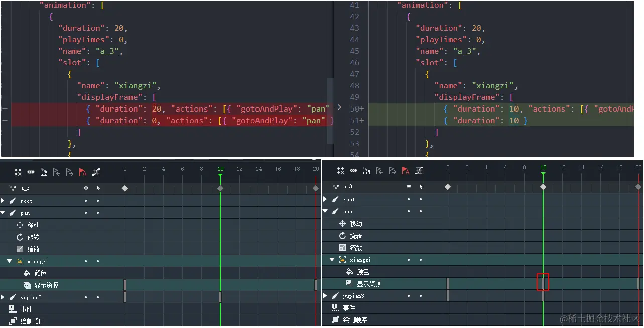Collapse the pan bone in left timeline
Viewport: 644px width, 328px height.
click(x=3, y=213)
